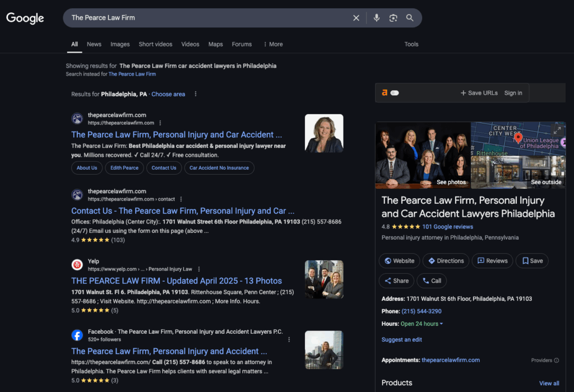Click the magnifying glass search button
The height and width of the screenshot is (392, 574).
coord(410,18)
